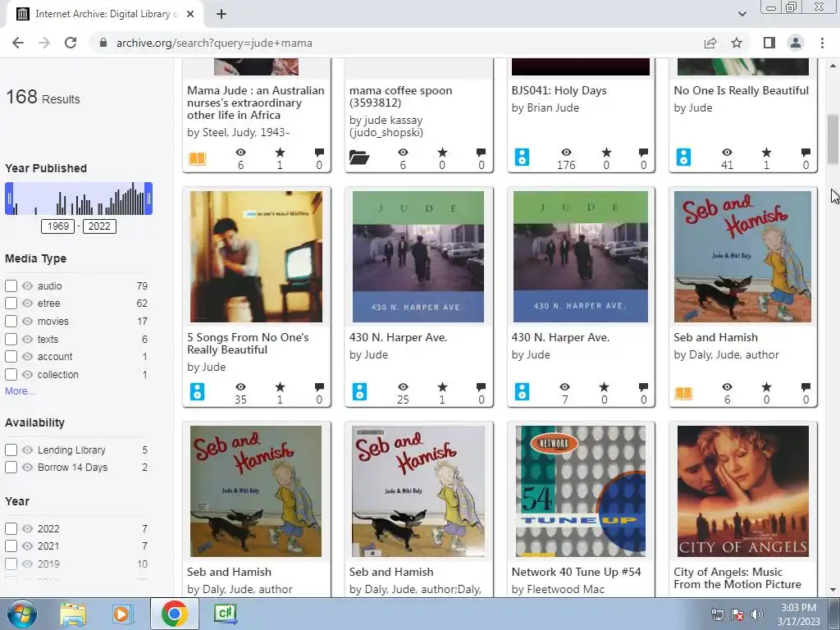This screenshot has height=630, width=840.
Task: Click the audio icon on the 430 N. Harper Ave. card with 7 views
Action: 522,391
